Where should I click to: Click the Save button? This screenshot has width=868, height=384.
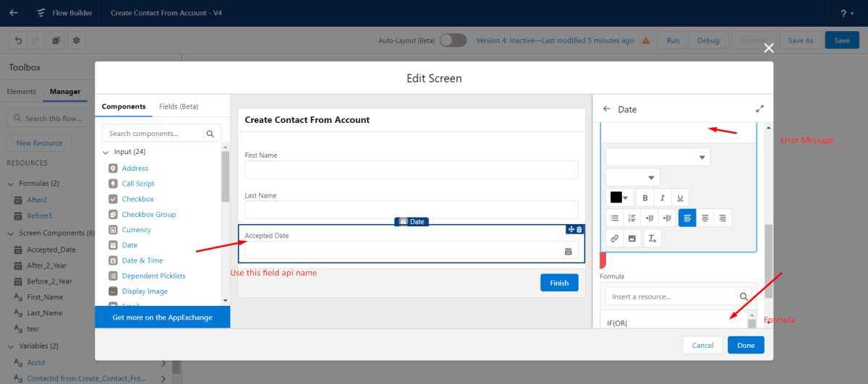point(842,40)
